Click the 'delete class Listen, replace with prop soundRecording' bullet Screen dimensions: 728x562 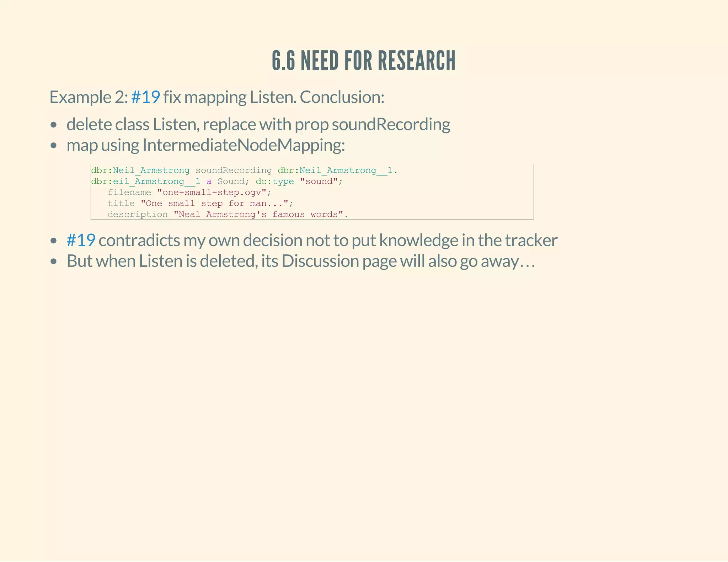click(x=258, y=124)
